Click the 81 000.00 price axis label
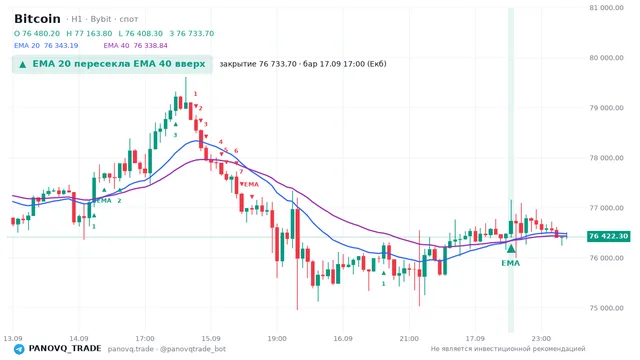Viewport: 640px width, 360px height. pos(607,8)
